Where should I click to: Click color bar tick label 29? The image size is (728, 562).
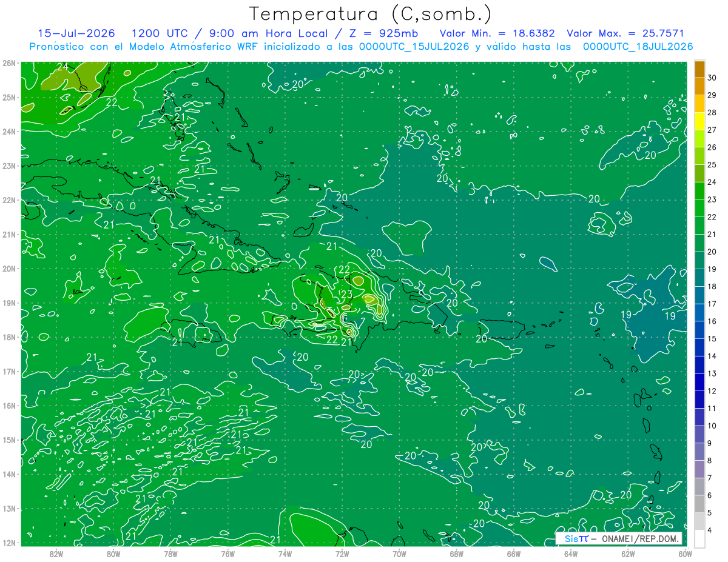click(x=712, y=95)
